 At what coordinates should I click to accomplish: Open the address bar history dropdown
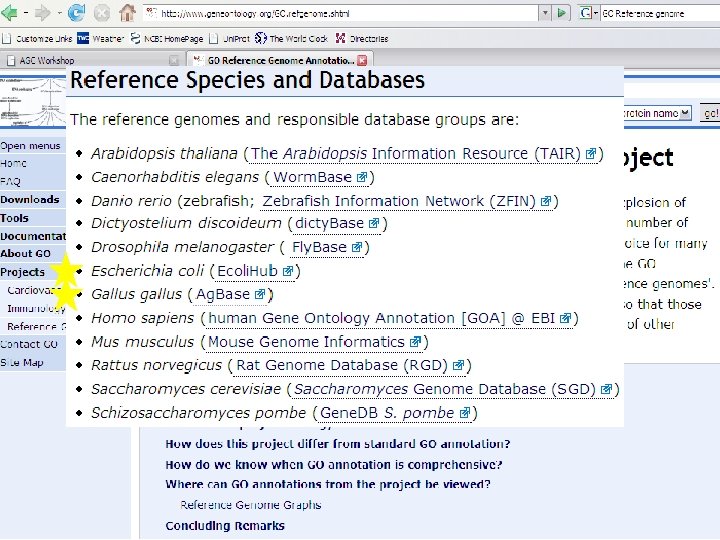545,13
